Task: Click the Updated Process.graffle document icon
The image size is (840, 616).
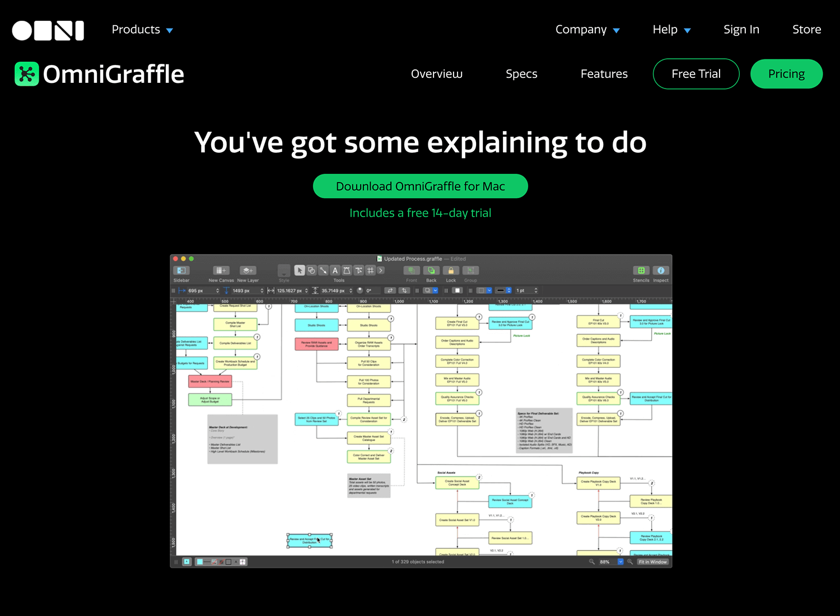Action: pyautogui.click(x=379, y=259)
